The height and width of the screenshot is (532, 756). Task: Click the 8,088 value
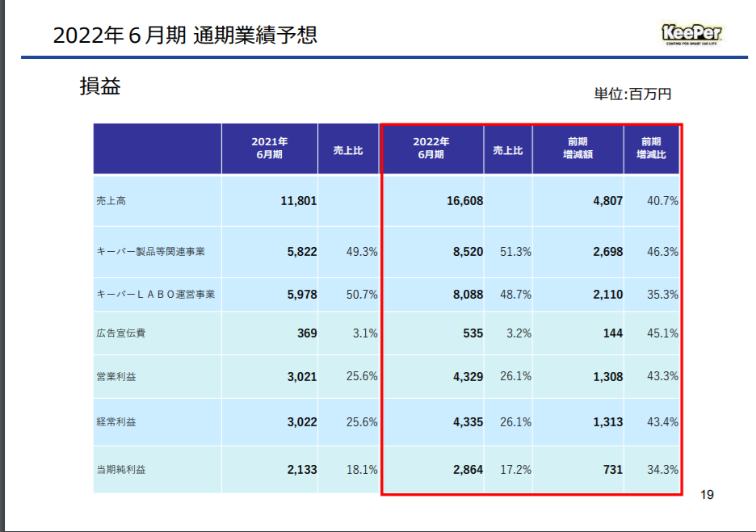click(468, 295)
